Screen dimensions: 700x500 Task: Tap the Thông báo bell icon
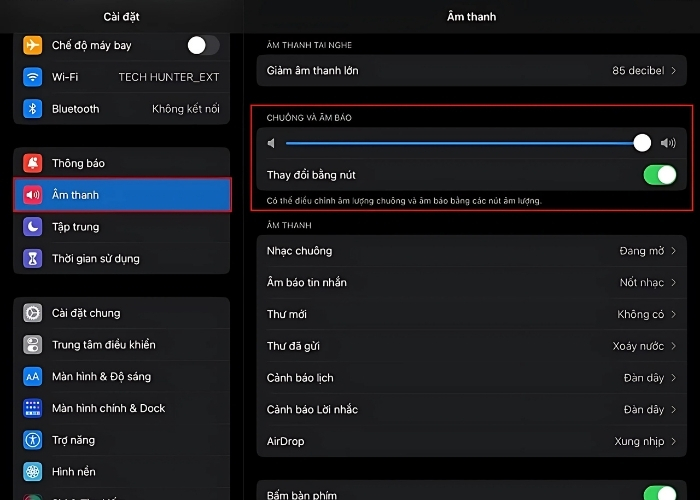coord(33,163)
